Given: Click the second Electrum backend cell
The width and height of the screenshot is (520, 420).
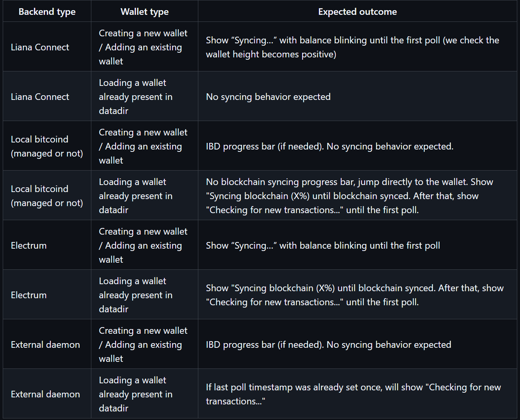Looking at the screenshot, I should 47,295.
